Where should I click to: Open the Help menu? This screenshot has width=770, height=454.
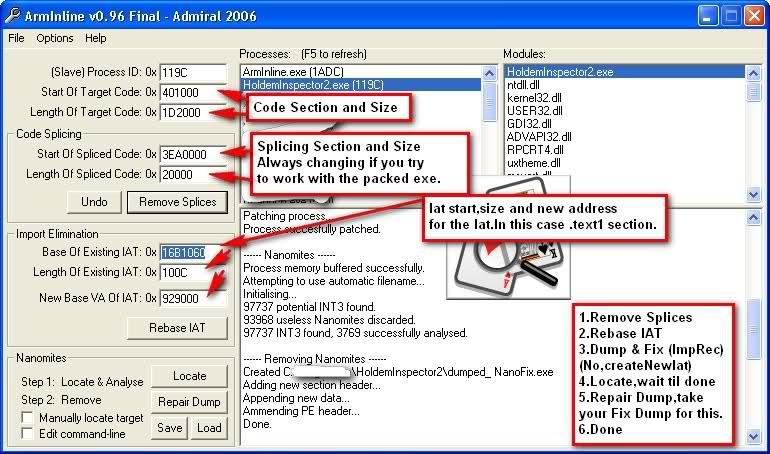[x=95, y=38]
